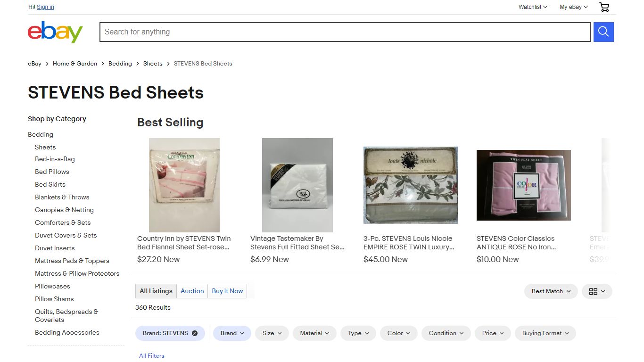Open the Buying Format filter dropdown
Image resolution: width=644 pixels, height=362 pixels.
pos(545,333)
